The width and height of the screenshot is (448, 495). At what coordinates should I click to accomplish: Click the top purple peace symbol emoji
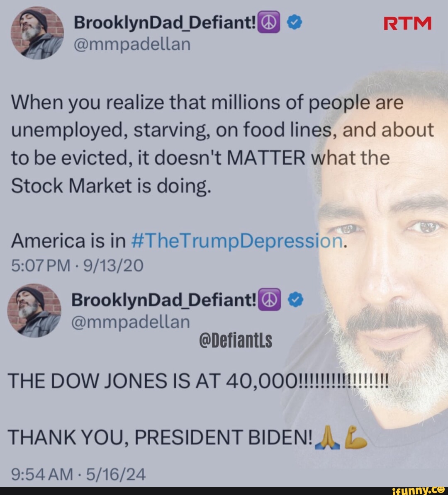269,22
